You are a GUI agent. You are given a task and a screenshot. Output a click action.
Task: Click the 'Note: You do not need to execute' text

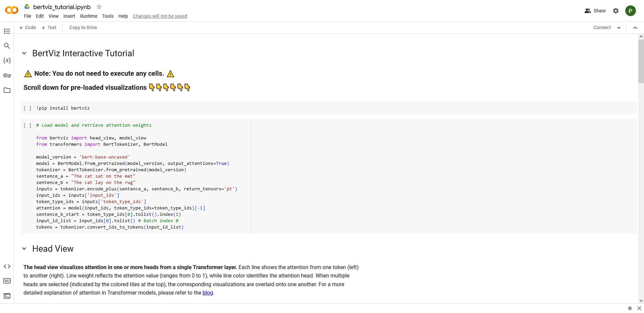99,73
